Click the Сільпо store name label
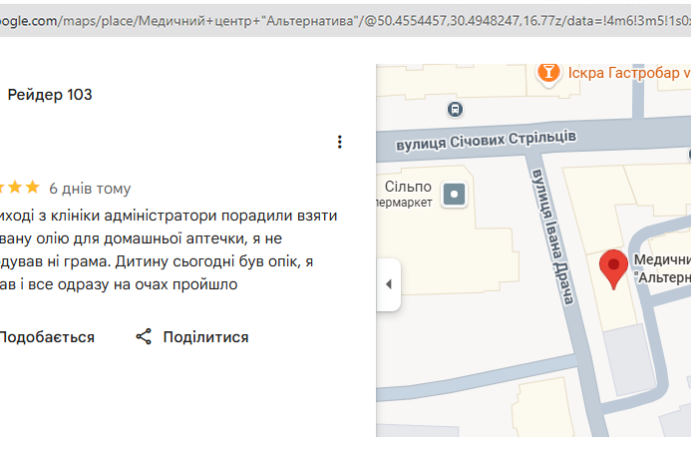Image resolution: width=691 pixels, height=460 pixels. tap(408, 187)
